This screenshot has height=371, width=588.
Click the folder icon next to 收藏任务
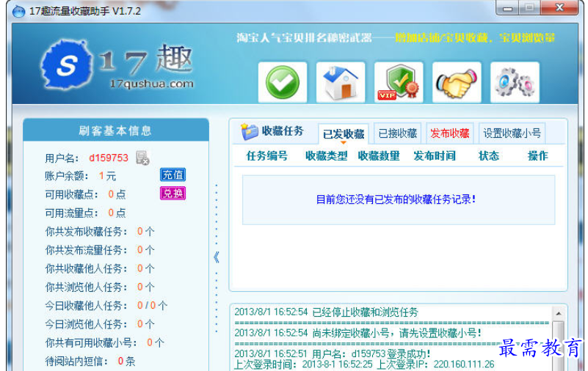pos(250,131)
